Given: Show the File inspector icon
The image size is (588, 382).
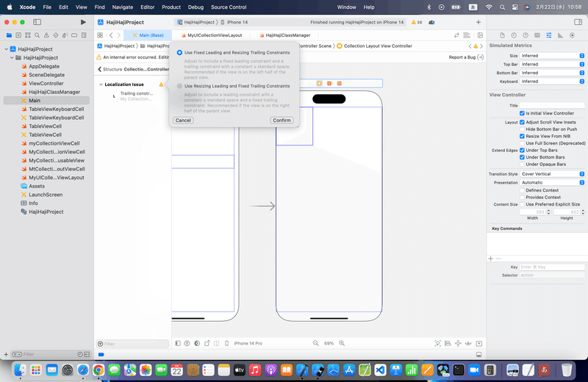Looking at the screenshot, I should pyautogui.click(x=502, y=35).
